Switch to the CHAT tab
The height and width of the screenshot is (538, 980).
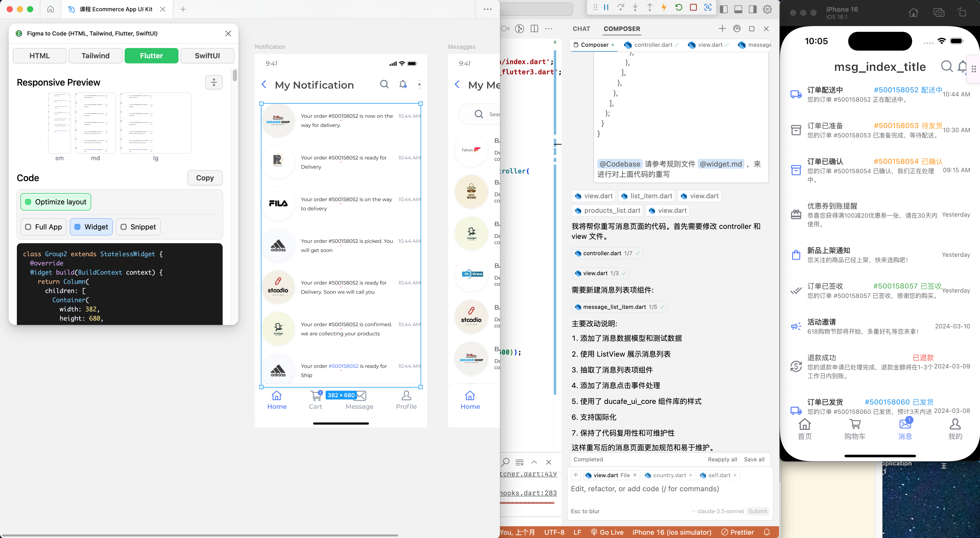pyautogui.click(x=581, y=29)
